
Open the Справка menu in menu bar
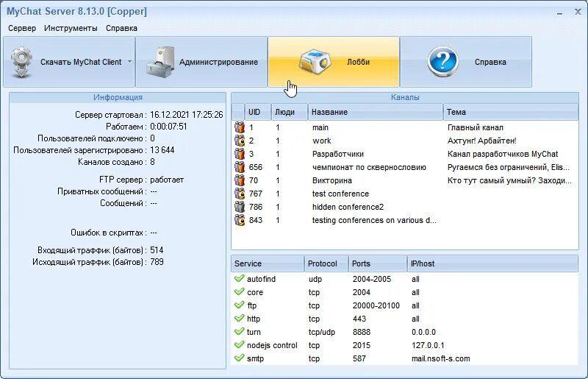(121, 28)
